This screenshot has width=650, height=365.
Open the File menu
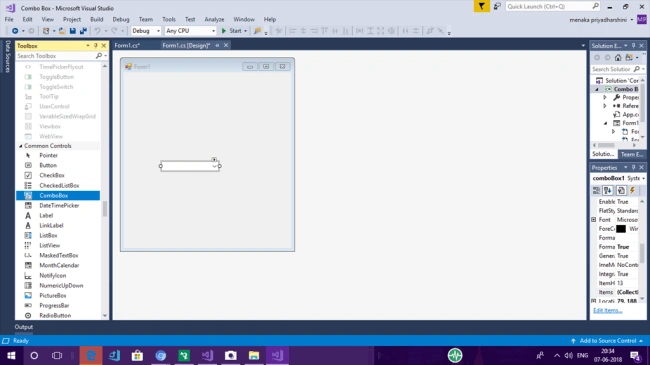tap(9, 19)
